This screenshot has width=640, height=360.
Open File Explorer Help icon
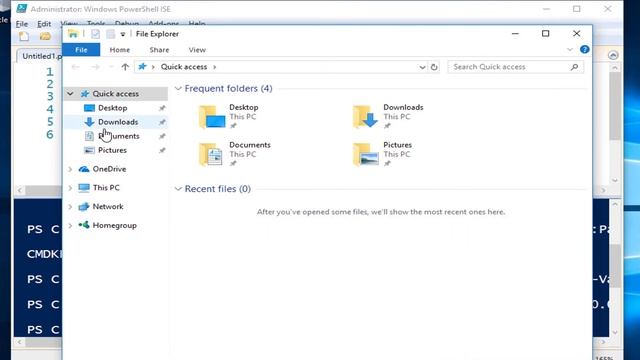584,49
